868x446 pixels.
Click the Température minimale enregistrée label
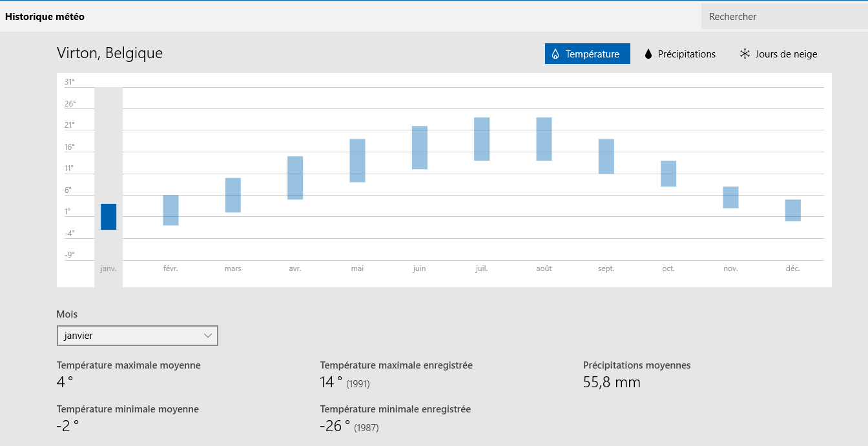pos(396,409)
